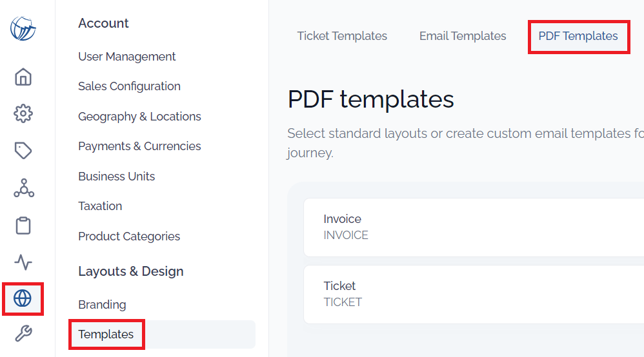Open the Ticket PDF template card
This screenshot has height=357, width=644.
tap(474, 294)
